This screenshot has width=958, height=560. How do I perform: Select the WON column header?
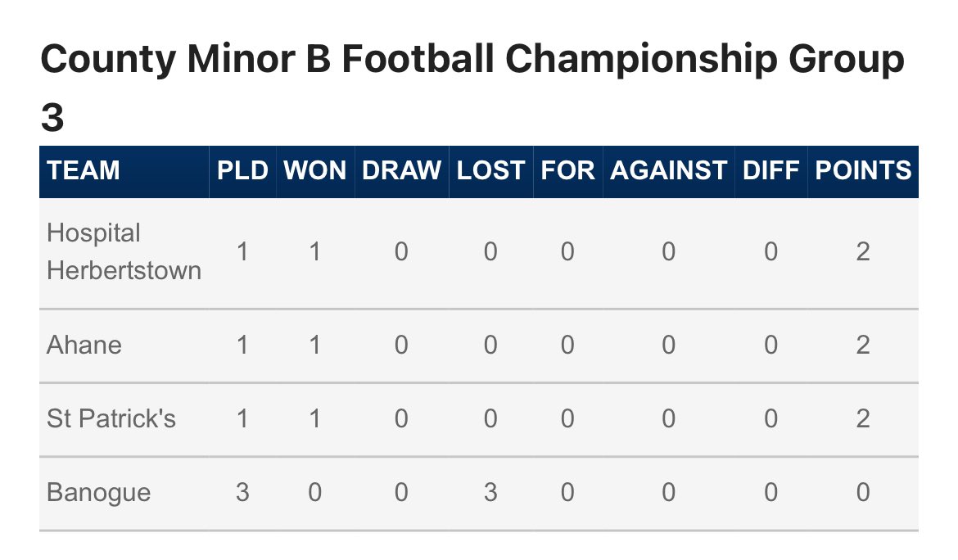point(315,170)
